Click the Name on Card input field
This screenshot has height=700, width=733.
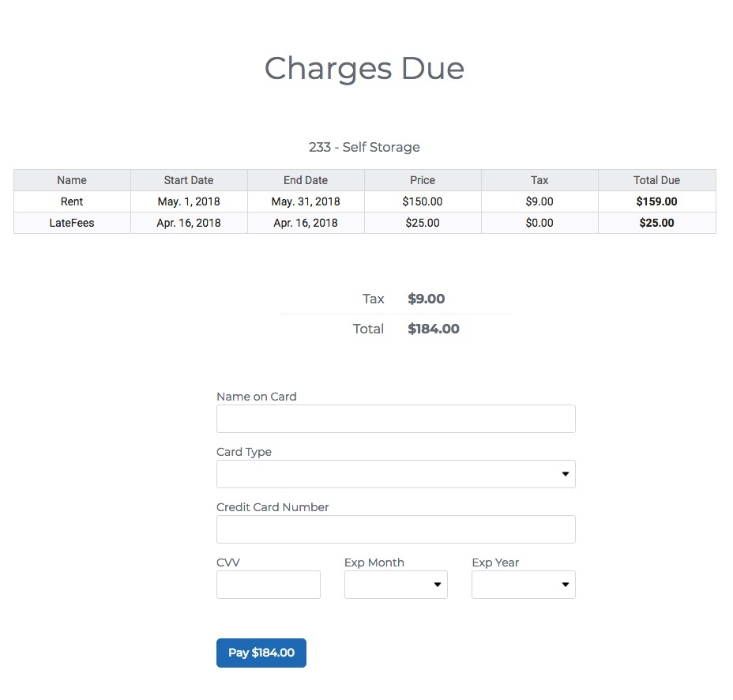pyautogui.click(x=395, y=419)
